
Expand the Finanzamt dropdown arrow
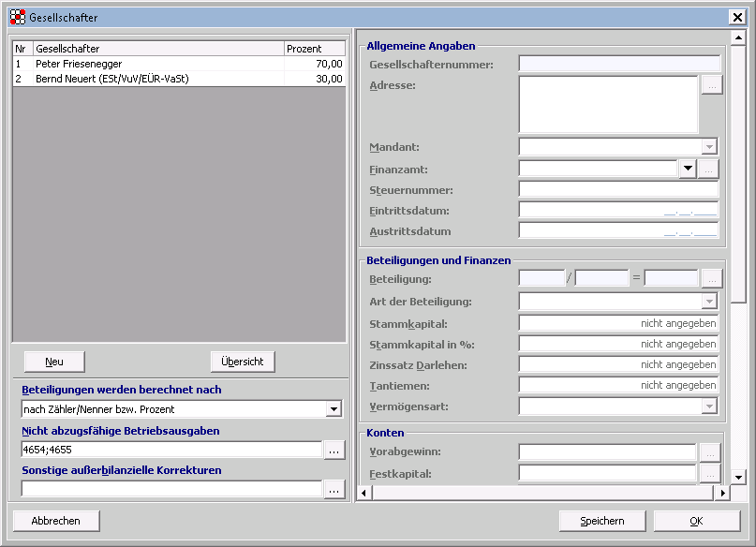click(x=688, y=170)
